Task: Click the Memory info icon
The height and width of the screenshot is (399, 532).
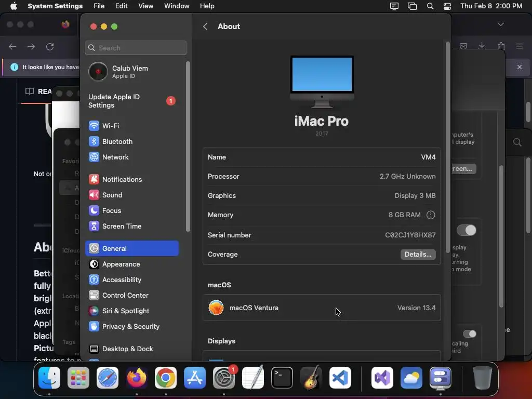Action: coord(431,215)
